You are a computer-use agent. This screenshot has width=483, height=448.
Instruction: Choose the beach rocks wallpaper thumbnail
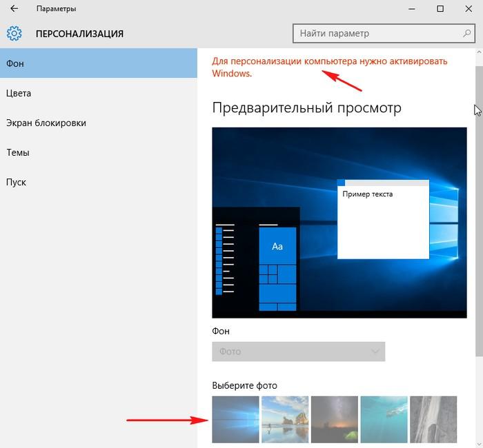(x=285, y=419)
